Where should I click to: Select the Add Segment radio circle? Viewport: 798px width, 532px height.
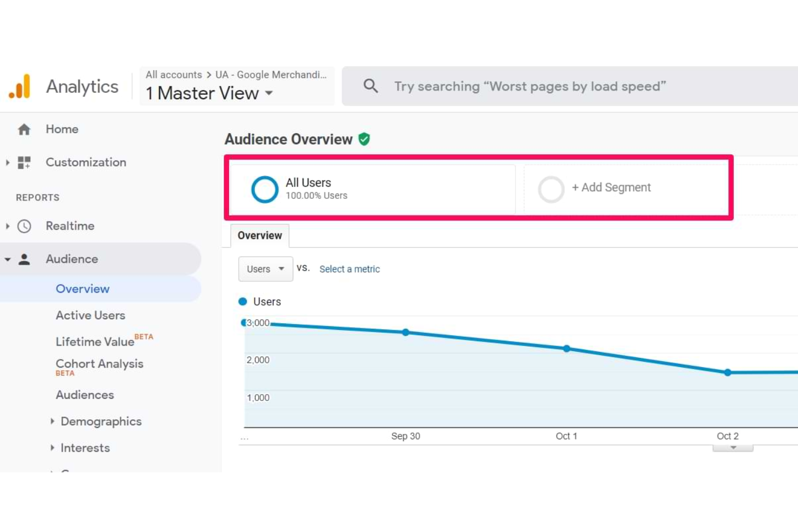point(552,189)
